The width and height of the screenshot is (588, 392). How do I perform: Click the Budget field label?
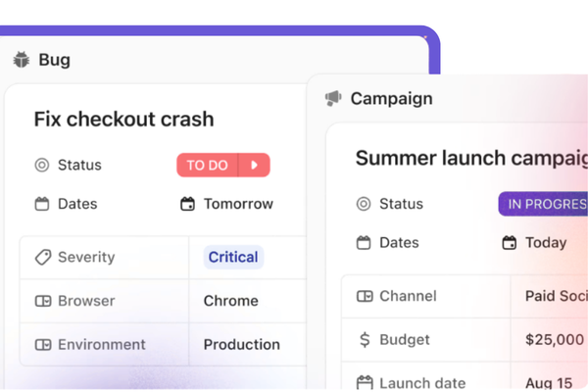click(405, 340)
